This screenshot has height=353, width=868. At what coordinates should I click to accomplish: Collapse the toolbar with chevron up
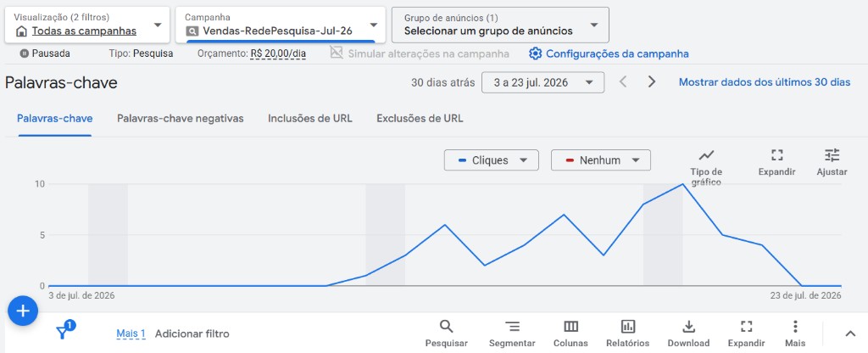point(850,333)
